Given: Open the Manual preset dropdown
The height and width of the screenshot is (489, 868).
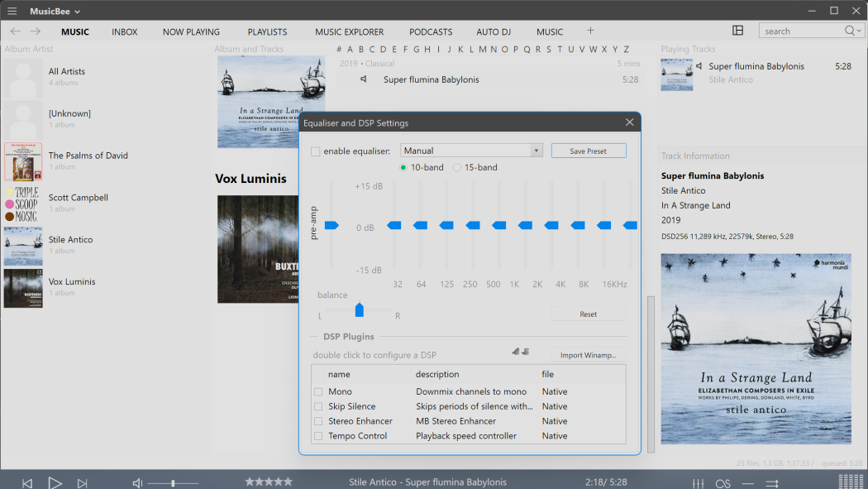Looking at the screenshot, I should [x=537, y=151].
